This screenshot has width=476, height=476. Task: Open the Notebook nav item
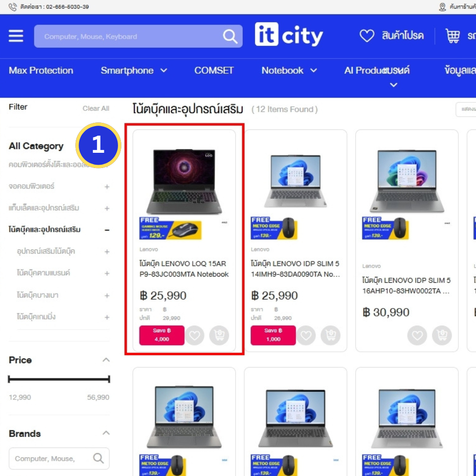point(282,70)
